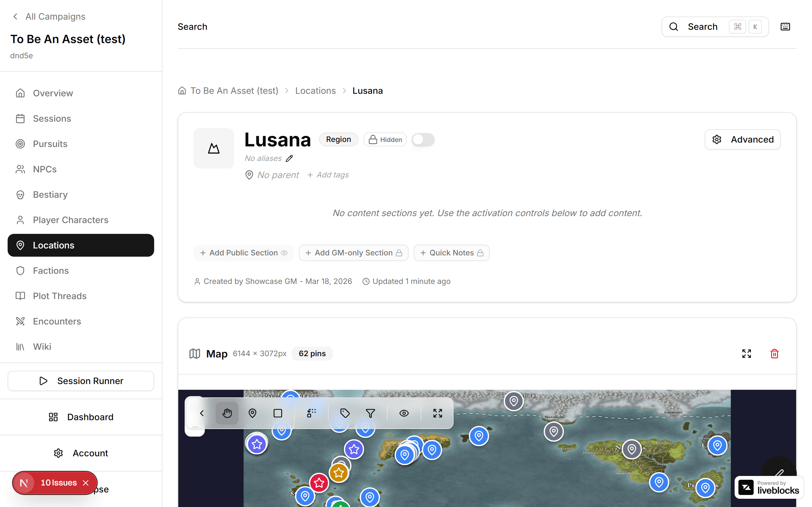Toggle pin visibility with the eye icon
This screenshot has height=507, width=812.
[x=404, y=413]
